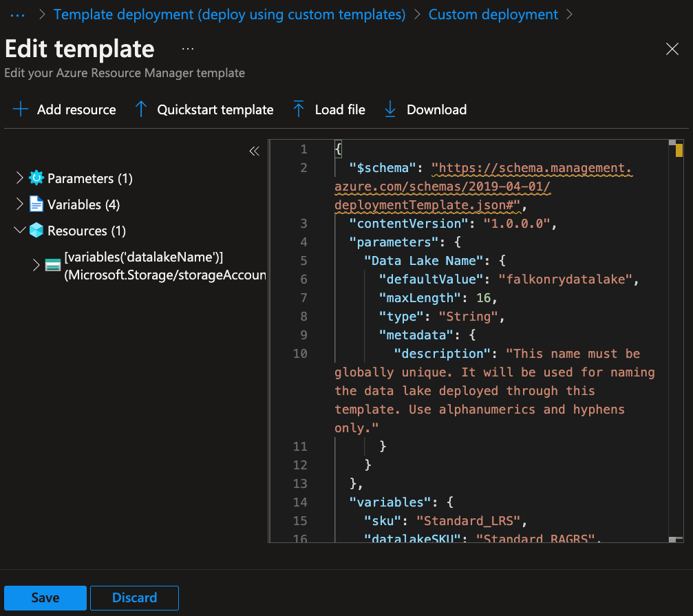Click the "metadata" key on line 9

point(416,335)
